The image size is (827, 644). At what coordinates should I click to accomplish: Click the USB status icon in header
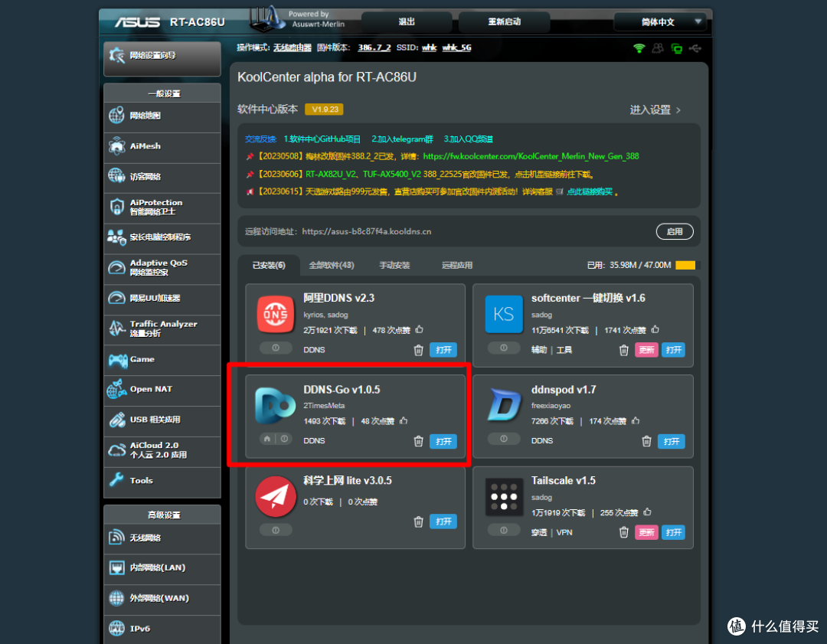click(x=695, y=48)
